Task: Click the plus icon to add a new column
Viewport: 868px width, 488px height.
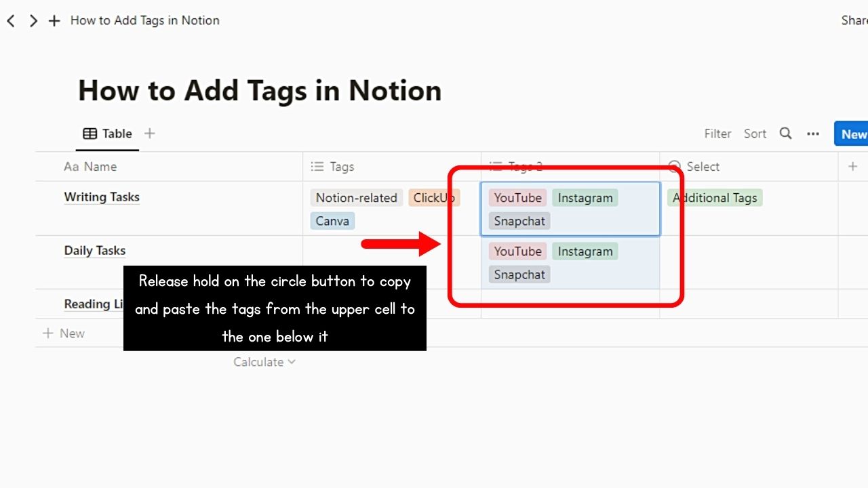Action: coord(853,165)
